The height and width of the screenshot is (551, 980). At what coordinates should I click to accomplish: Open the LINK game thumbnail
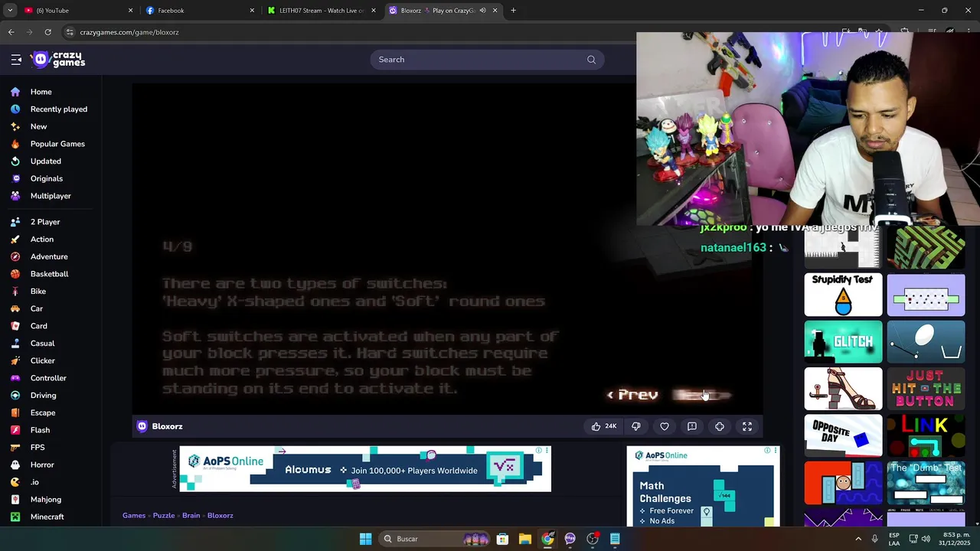coord(926,435)
